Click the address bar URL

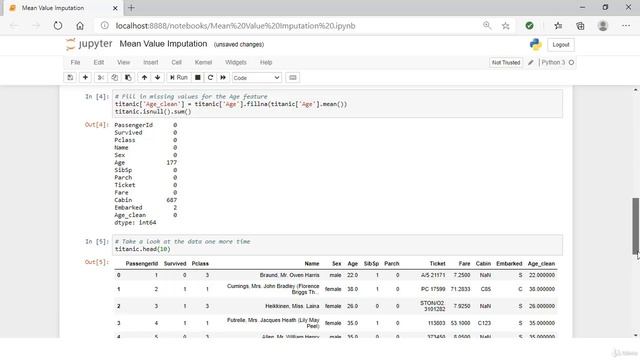pos(236,26)
